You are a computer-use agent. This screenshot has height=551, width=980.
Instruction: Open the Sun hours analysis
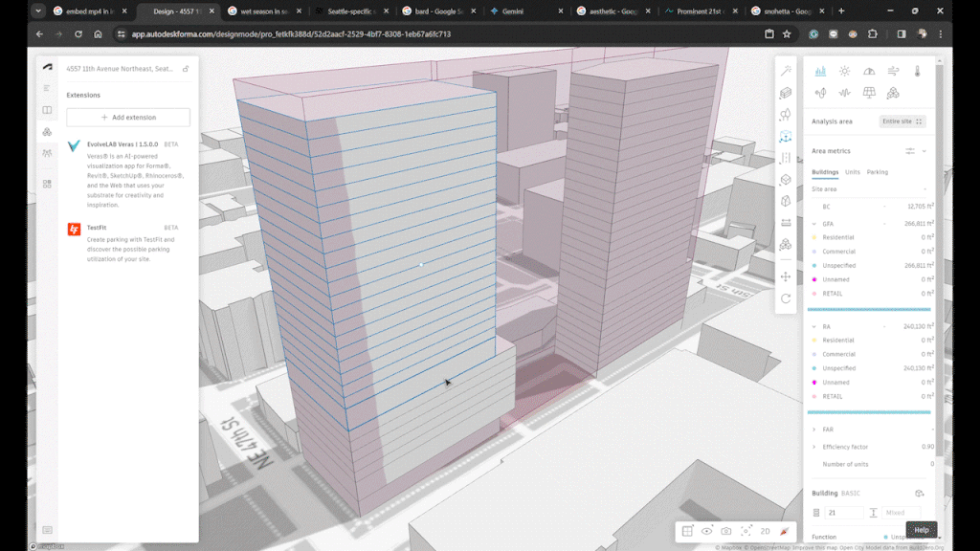tap(844, 71)
